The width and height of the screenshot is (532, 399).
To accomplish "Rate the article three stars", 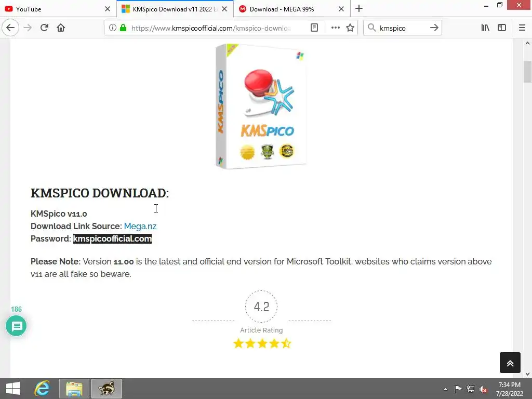I will click(262, 343).
